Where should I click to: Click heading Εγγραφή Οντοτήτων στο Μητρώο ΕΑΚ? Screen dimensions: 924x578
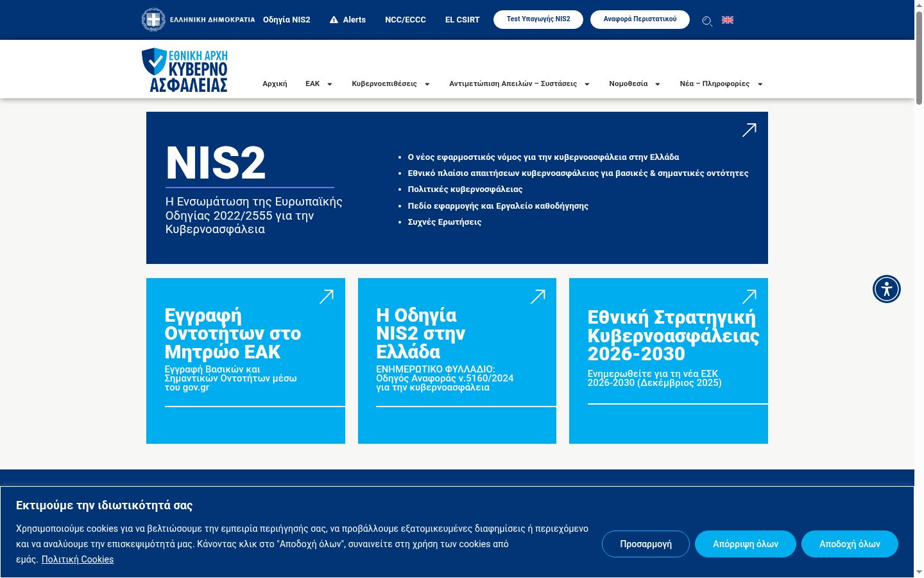point(233,334)
